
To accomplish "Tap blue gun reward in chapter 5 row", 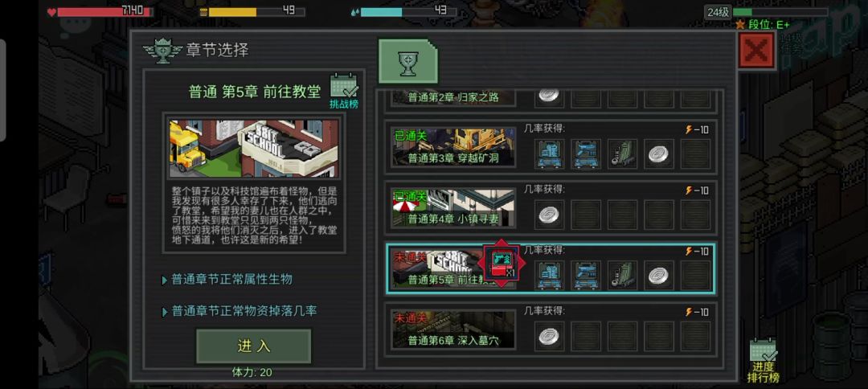I will point(586,275).
